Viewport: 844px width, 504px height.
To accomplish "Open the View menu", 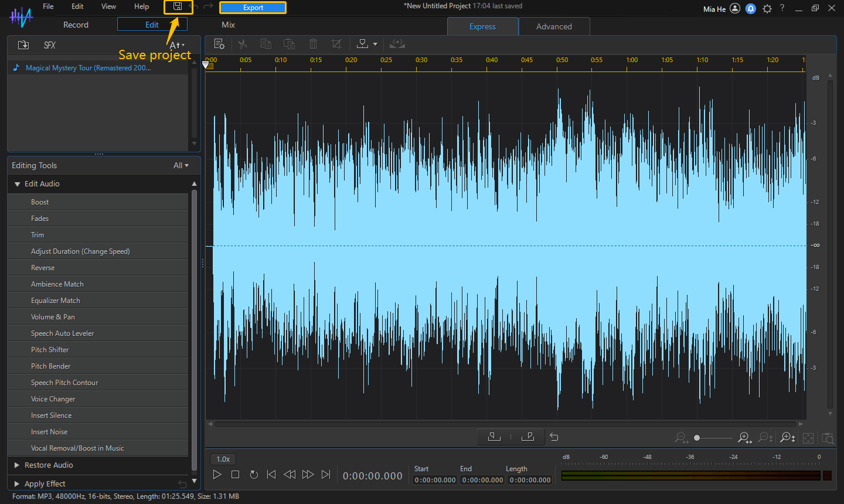I will pyautogui.click(x=108, y=6).
